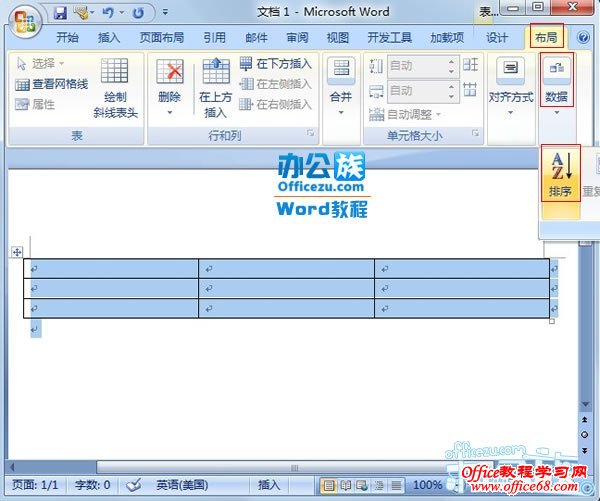Click the table move handle

pyautogui.click(x=17, y=252)
